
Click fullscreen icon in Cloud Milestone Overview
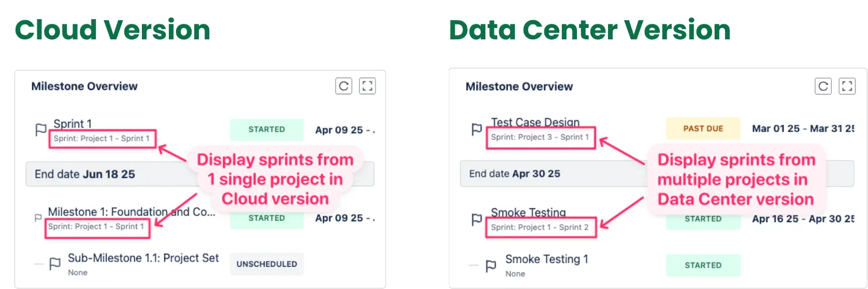(367, 86)
